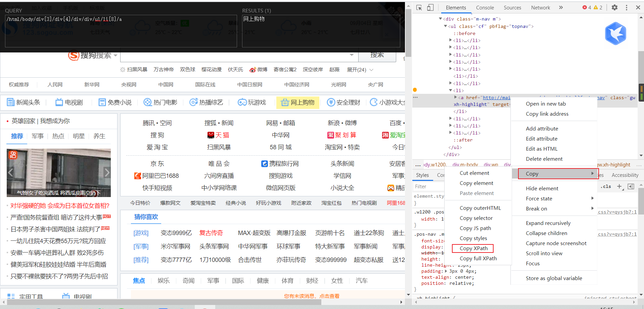Toggle the .cls element classes pane

point(606,187)
